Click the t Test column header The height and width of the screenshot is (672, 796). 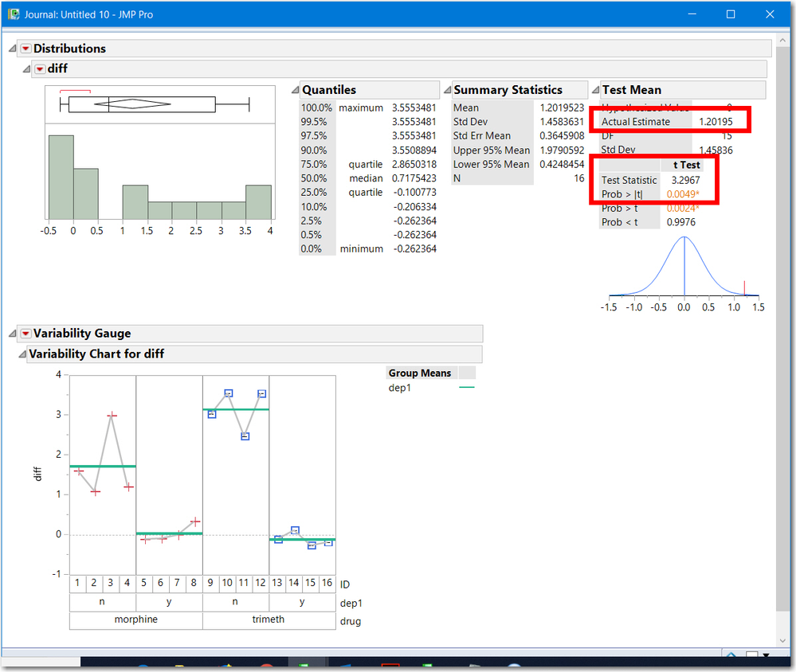686,166
